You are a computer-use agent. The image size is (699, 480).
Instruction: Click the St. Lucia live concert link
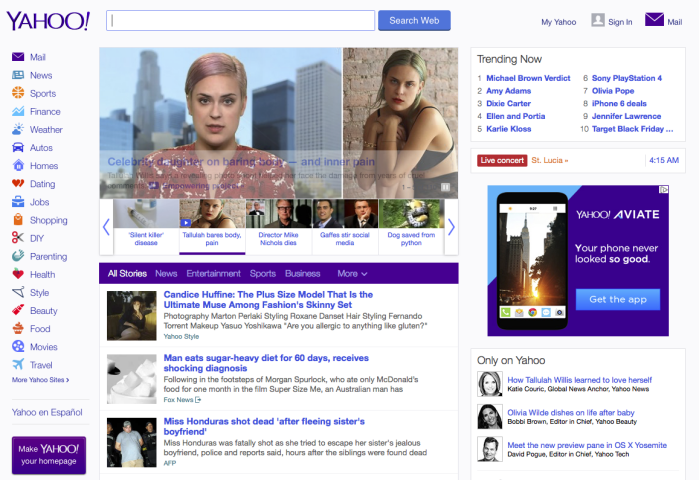coord(550,160)
